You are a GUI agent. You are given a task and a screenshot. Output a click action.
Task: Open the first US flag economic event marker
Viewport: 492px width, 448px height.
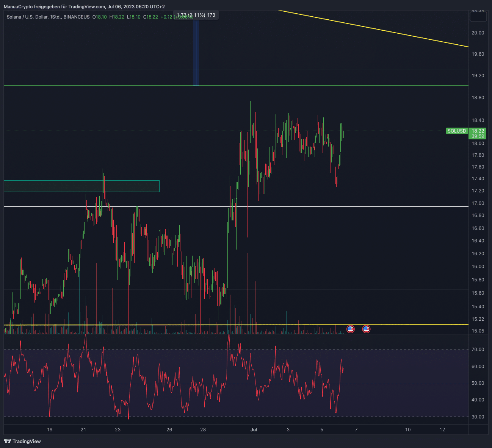tap(351, 329)
